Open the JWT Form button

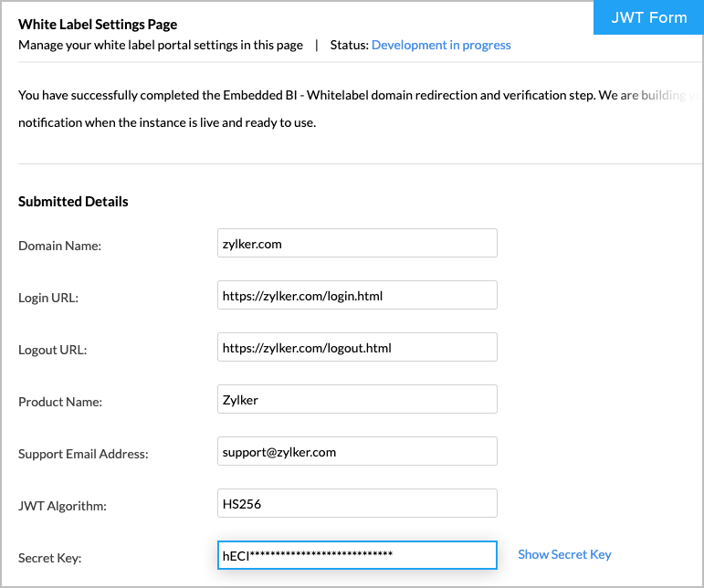click(648, 17)
